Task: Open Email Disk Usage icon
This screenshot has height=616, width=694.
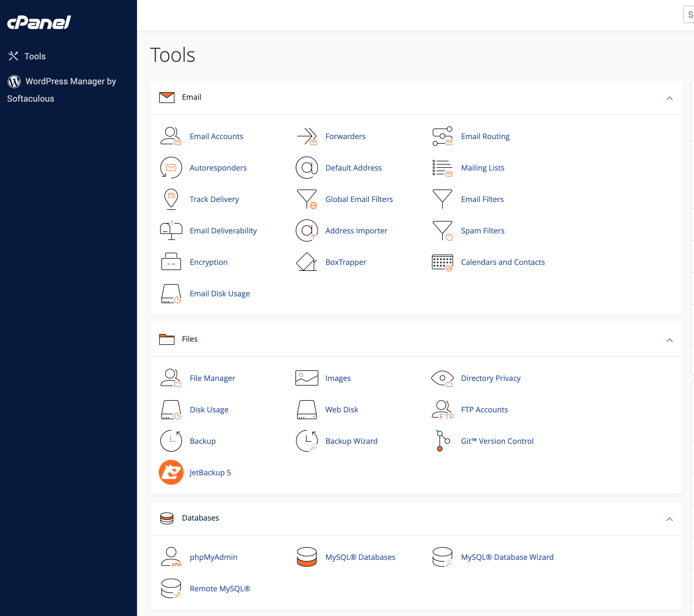Action: pos(171,294)
